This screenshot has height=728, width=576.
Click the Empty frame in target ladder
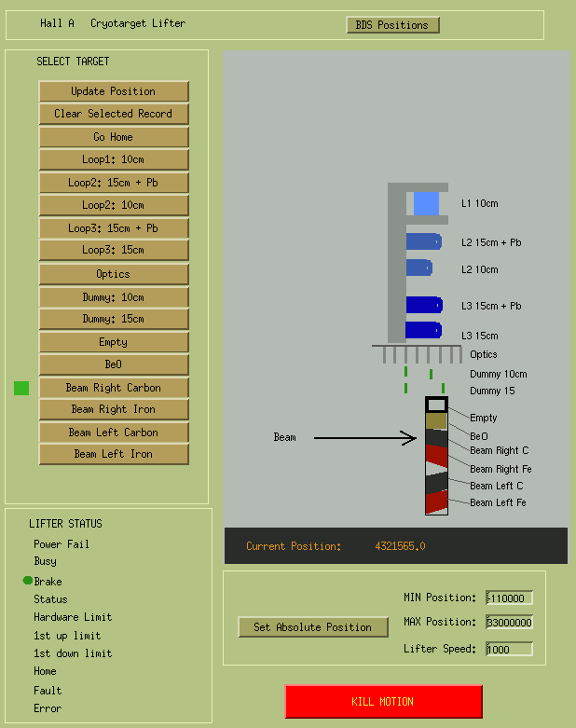click(x=436, y=405)
